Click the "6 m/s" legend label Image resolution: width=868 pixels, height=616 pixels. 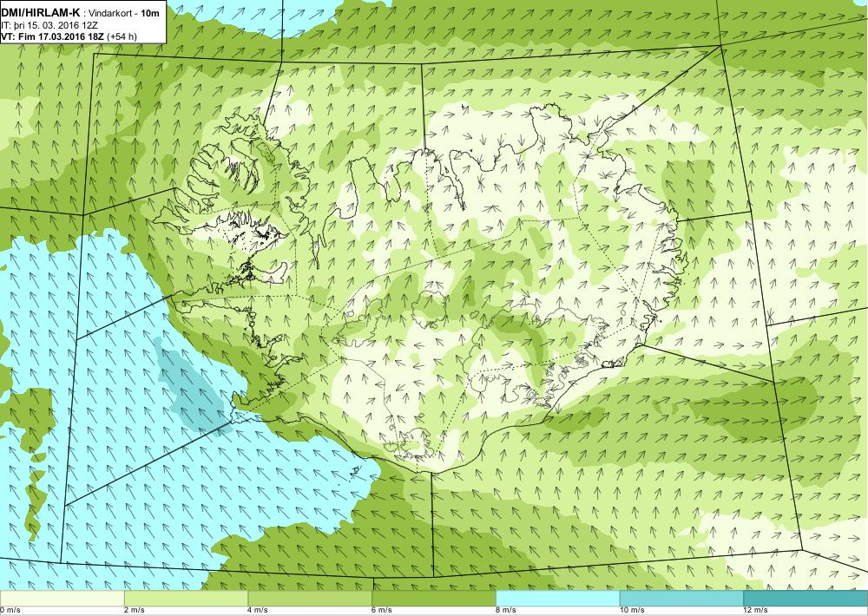click(383, 611)
